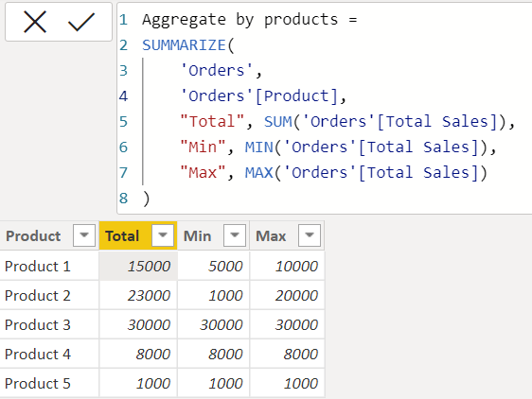
Task: Open the Min column filter dropdown
Action: [235, 235]
